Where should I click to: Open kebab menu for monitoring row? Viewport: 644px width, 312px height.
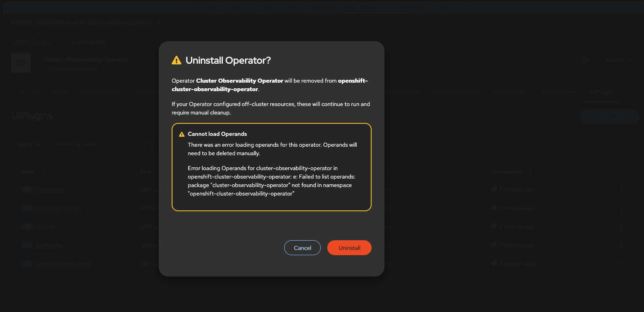coord(622,246)
